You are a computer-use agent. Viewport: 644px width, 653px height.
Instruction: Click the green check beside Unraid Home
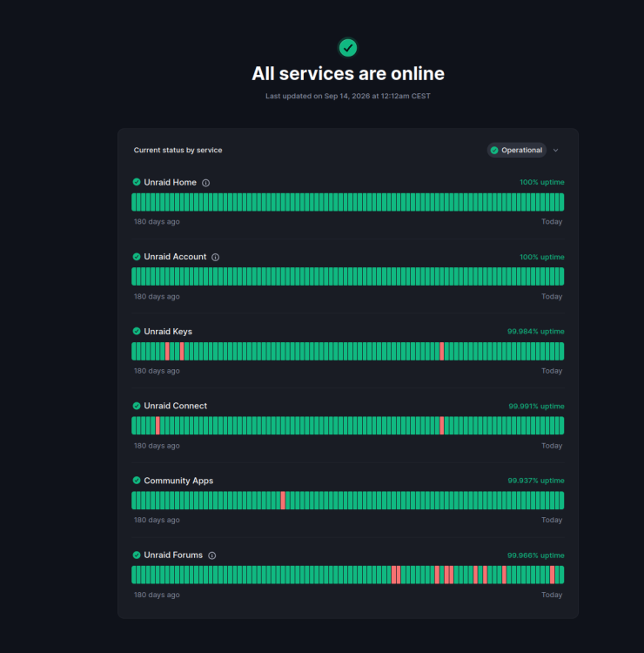click(x=137, y=182)
